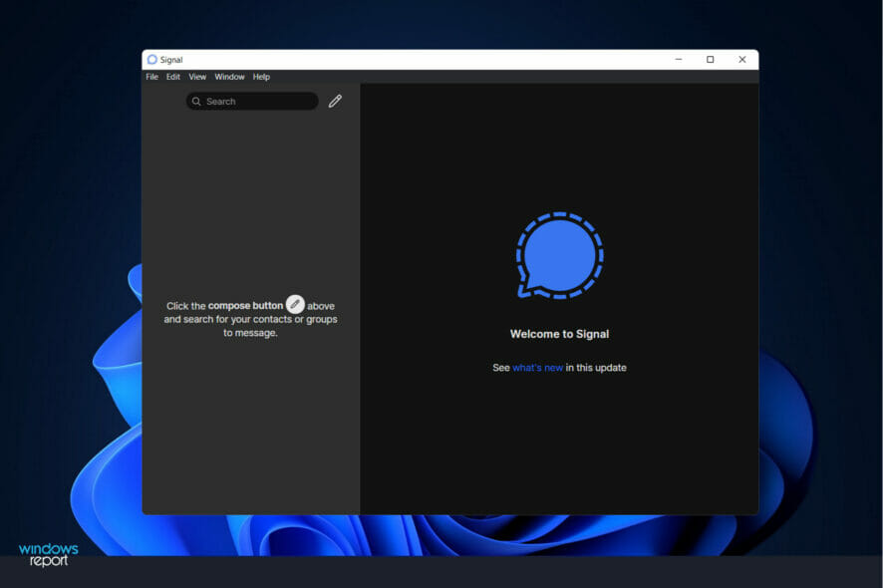
Task: Click the "compose button" bold text
Action: tap(245, 306)
